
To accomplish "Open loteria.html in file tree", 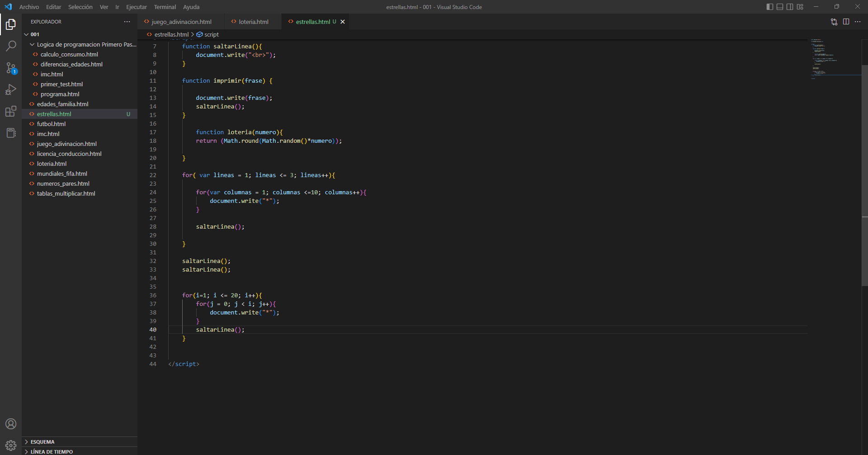I will point(80,164).
